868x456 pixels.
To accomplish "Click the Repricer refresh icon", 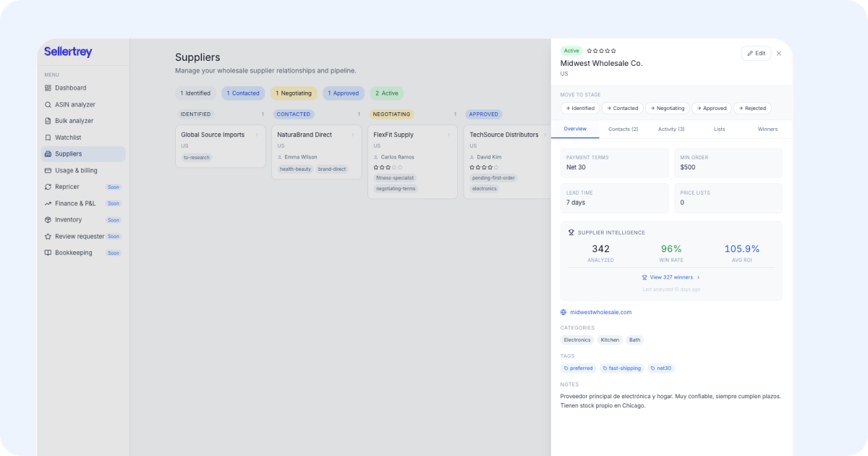I will [x=48, y=187].
